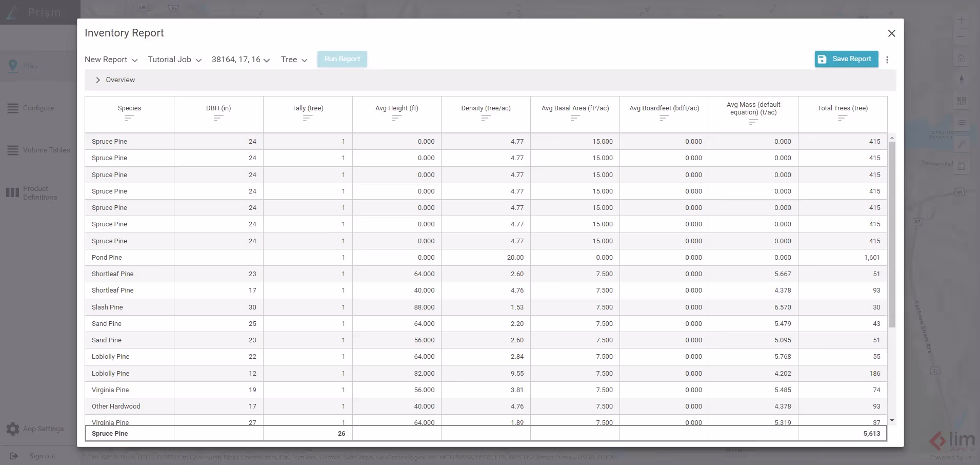This screenshot has height=465, width=980.
Task: Click the sort icon under Density (tree/ac)
Action: pyautogui.click(x=486, y=118)
